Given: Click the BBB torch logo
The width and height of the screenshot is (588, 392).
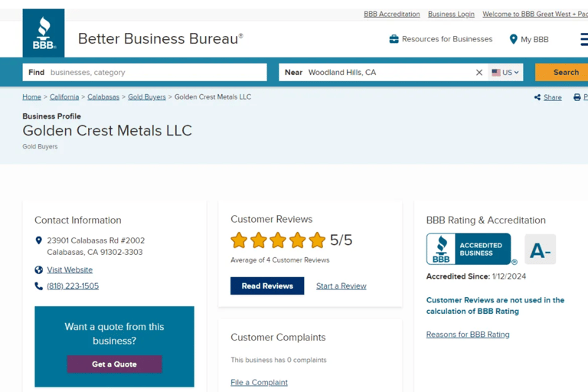Looking at the screenshot, I should pos(44,34).
